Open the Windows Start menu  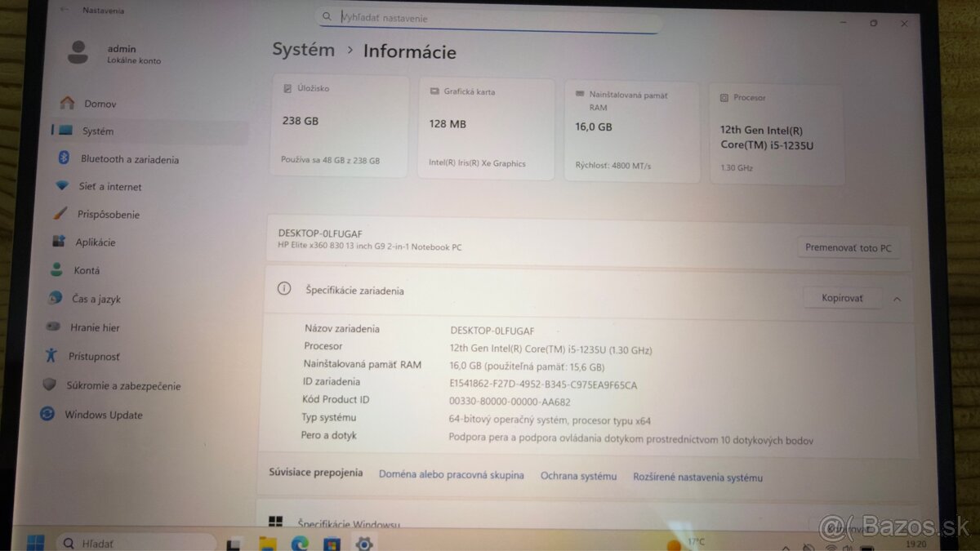35,542
